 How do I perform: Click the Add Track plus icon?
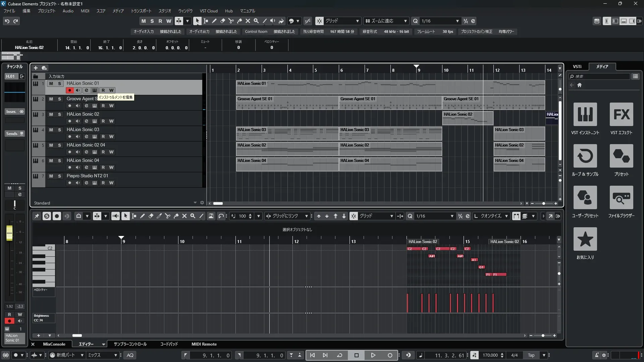pyautogui.click(x=36, y=68)
